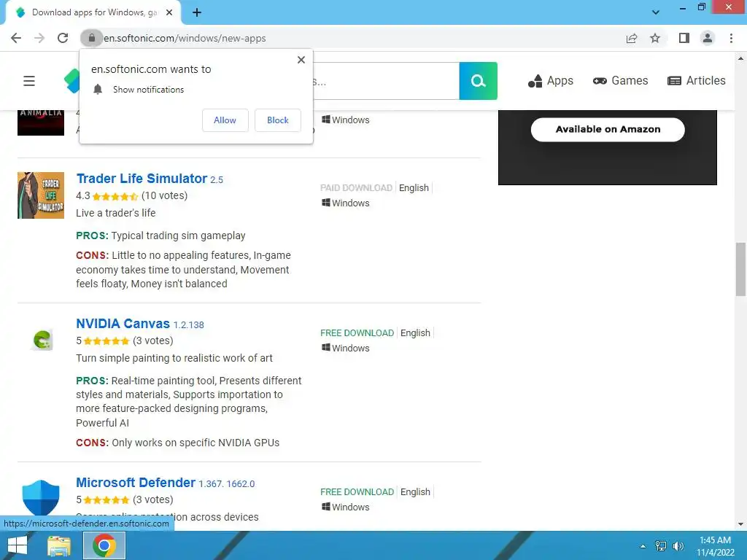This screenshot has height=560, width=747.
Task: Open the Articles section
Action: (x=697, y=81)
